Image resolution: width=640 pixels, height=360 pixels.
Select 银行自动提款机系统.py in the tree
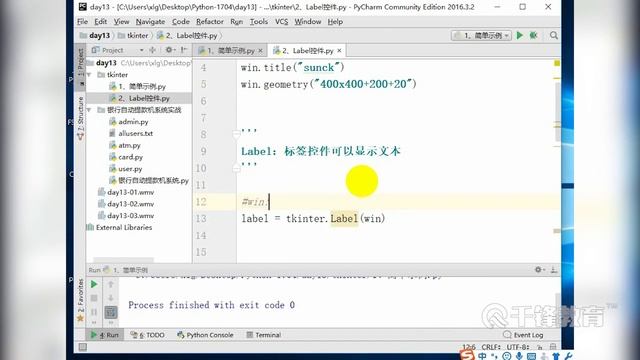coord(149,180)
